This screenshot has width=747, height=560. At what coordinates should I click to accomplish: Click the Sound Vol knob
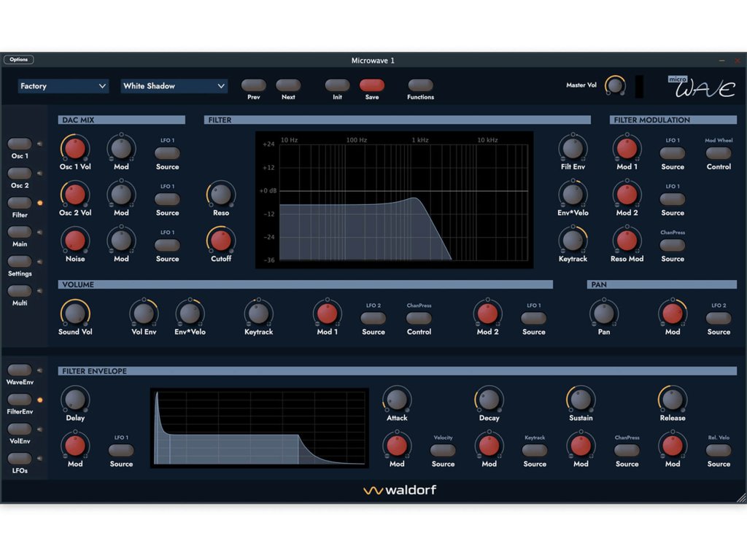coord(75,314)
